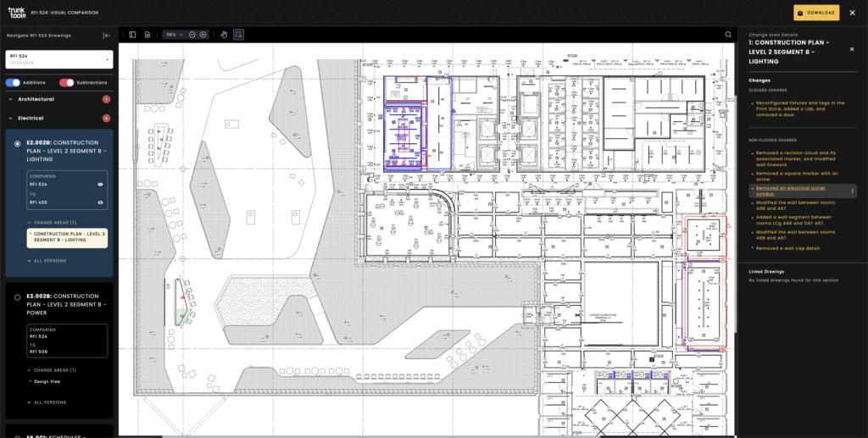Image resolution: width=868 pixels, height=438 pixels.
Task: Click 'Removed an electrical outlet symbol' link
Action: [x=787, y=191]
